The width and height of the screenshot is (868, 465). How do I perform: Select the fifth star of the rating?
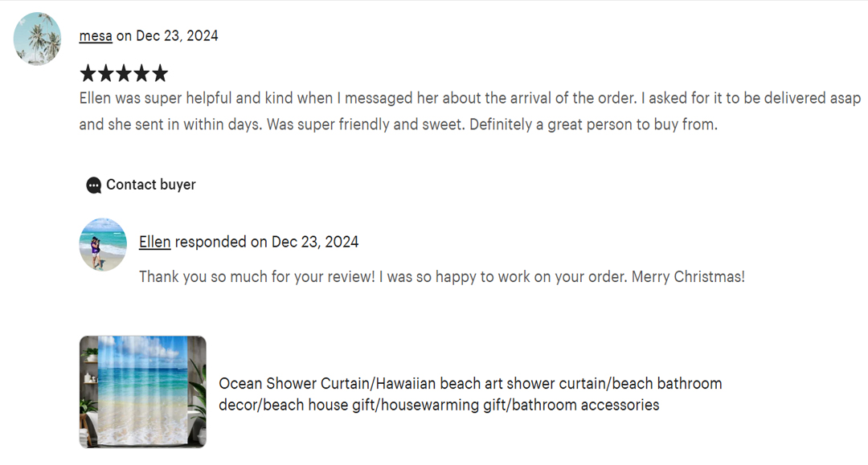click(x=160, y=75)
